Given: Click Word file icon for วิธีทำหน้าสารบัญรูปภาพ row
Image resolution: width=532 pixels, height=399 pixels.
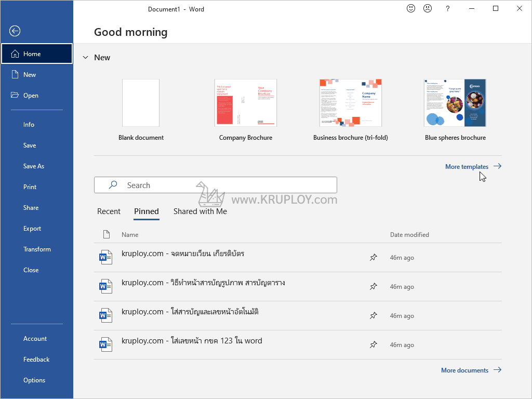Looking at the screenshot, I should tap(105, 286).
